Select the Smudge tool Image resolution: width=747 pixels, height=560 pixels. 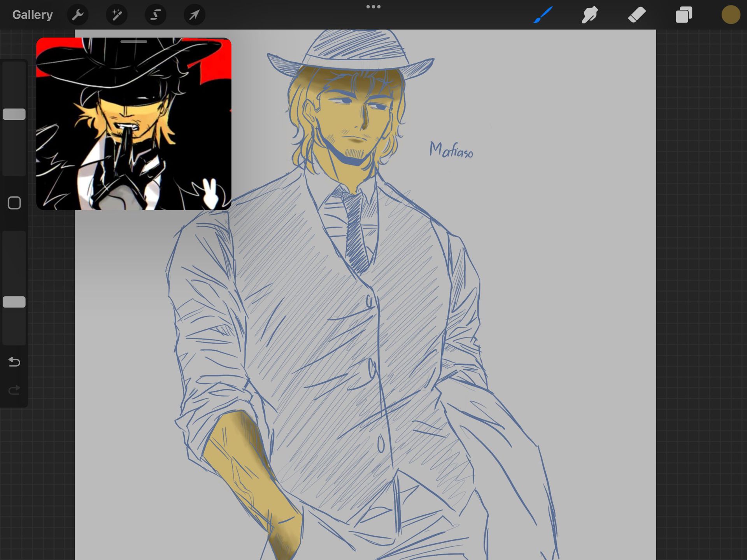(590, 15)
